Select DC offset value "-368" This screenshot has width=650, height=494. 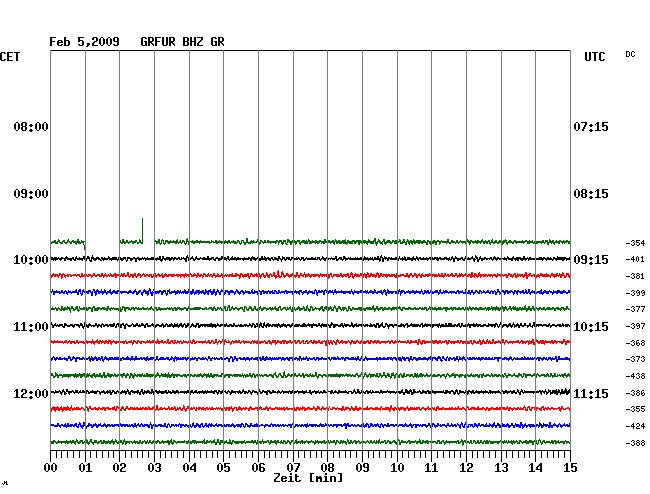[635, 343]
